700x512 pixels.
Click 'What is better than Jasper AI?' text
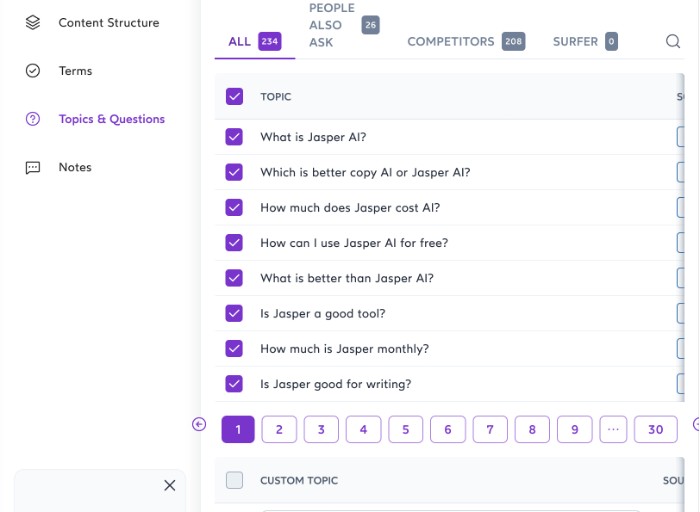pos(347,278)
